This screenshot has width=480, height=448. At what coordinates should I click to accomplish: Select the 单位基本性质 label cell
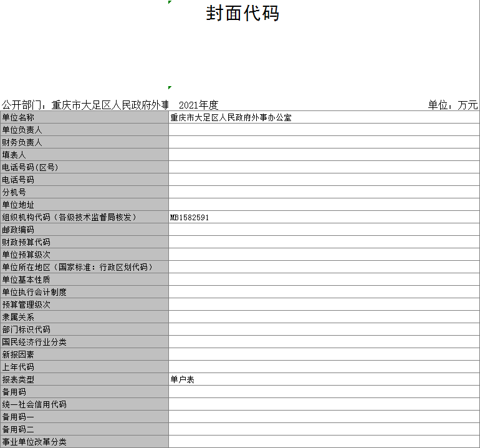tap(85, 280)
